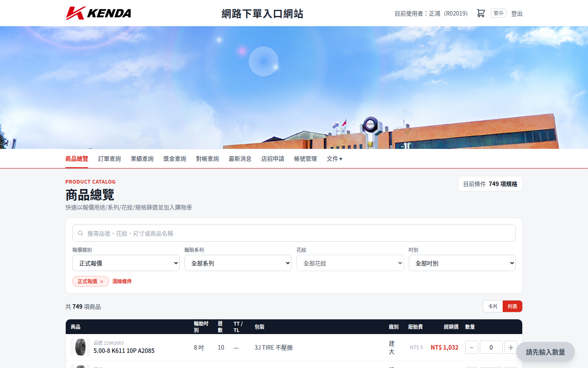588x368 pixels.
Task: Open the 輪胎系列 dropdown showing 全部系列
Action: [238, 263]
